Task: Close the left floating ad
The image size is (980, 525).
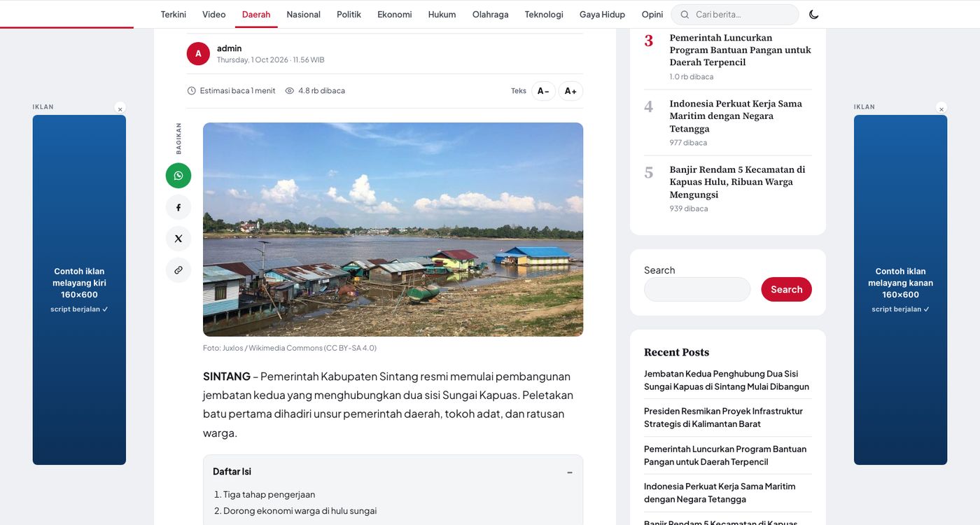Action: coord(120,108)
